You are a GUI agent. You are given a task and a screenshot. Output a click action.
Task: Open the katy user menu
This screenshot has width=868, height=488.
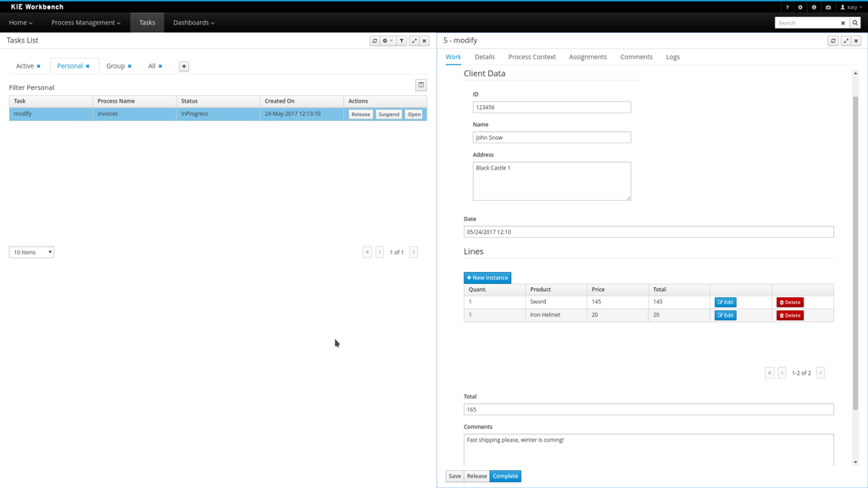pyautogui.click(x=850, y=7)
